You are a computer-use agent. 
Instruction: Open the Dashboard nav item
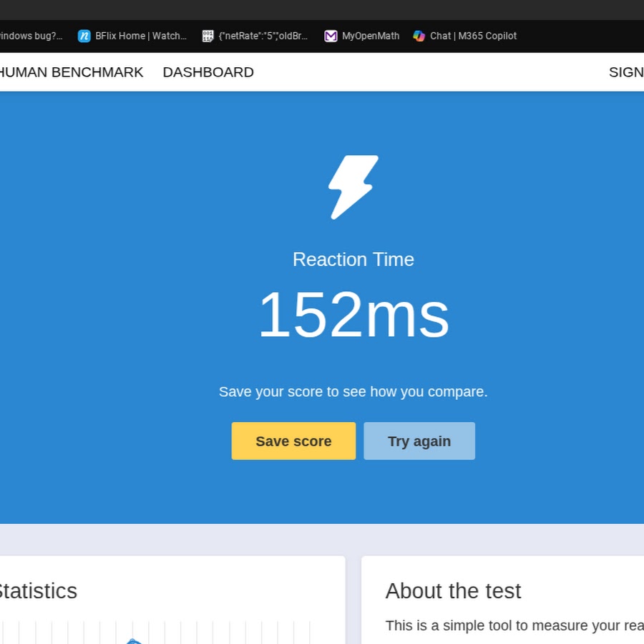[x=208, y=72]
